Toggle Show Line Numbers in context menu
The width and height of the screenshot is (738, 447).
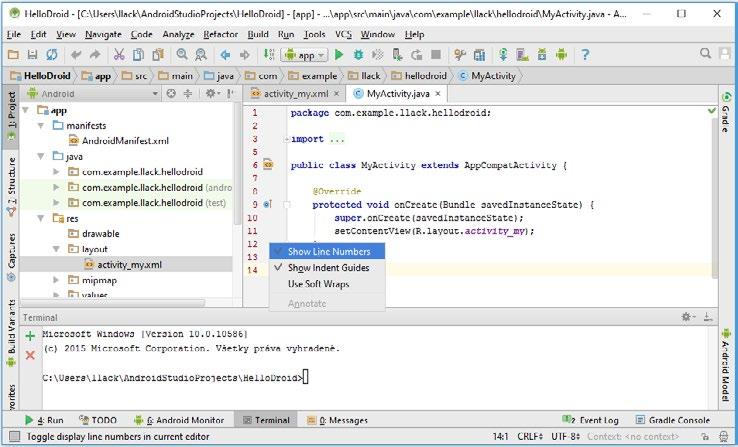tap(327, 252)
